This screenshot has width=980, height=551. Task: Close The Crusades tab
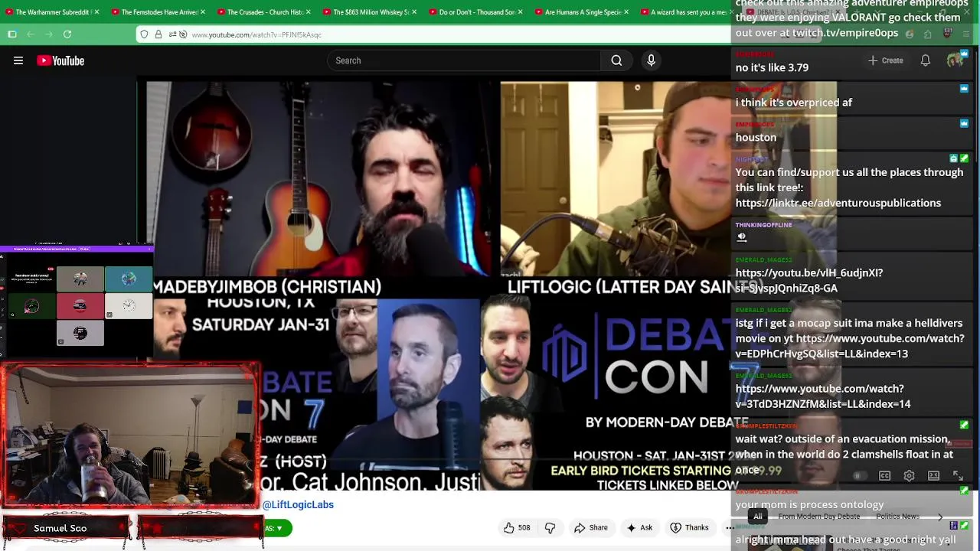(309, 12)
